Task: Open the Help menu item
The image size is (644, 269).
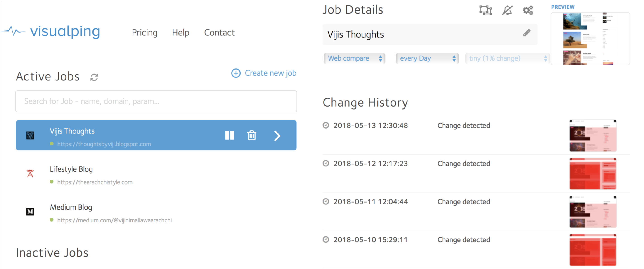Action: click(180, 33)
